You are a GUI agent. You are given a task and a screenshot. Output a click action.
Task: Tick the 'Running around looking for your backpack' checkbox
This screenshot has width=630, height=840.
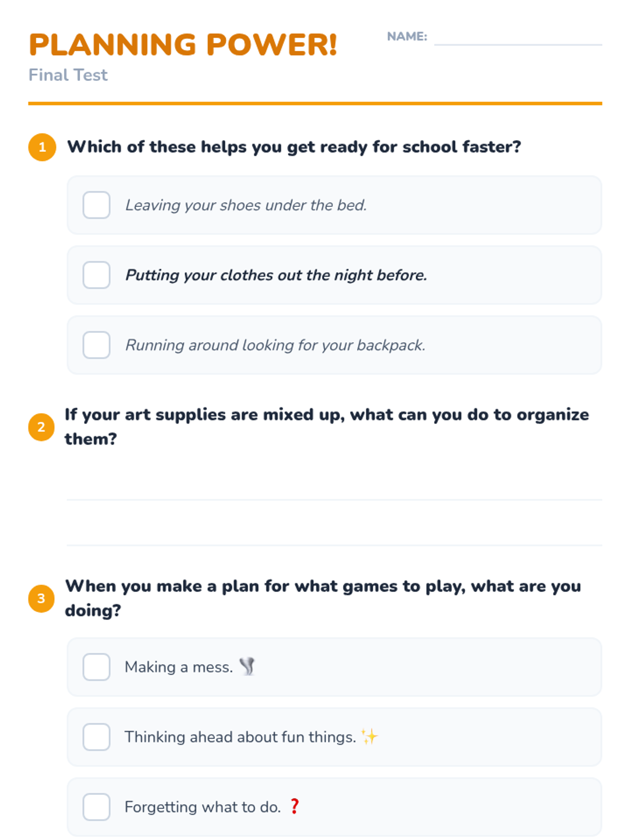(97, 345)
